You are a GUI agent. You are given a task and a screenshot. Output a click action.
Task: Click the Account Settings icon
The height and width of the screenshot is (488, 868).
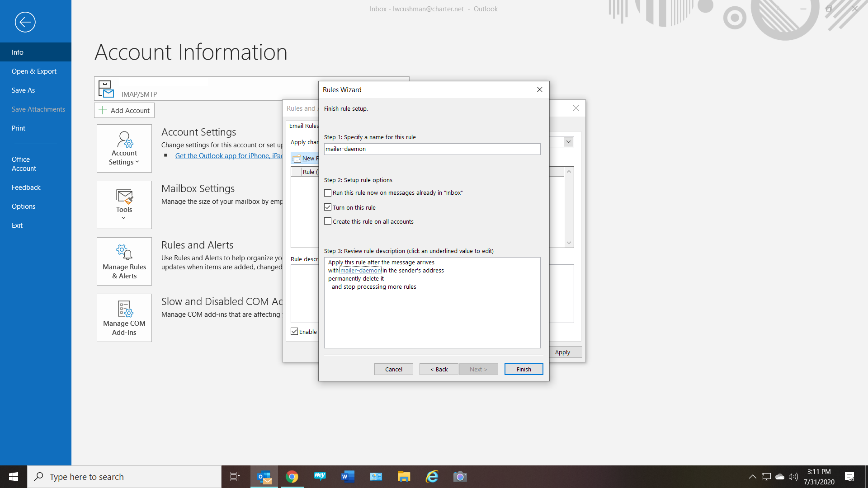(123, 148)
